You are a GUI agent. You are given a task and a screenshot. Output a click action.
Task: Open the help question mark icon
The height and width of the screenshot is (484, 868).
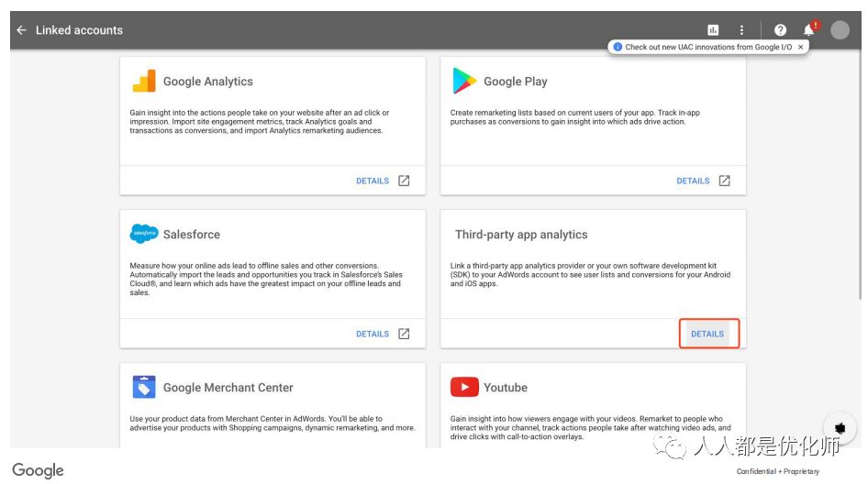(780, 30)
